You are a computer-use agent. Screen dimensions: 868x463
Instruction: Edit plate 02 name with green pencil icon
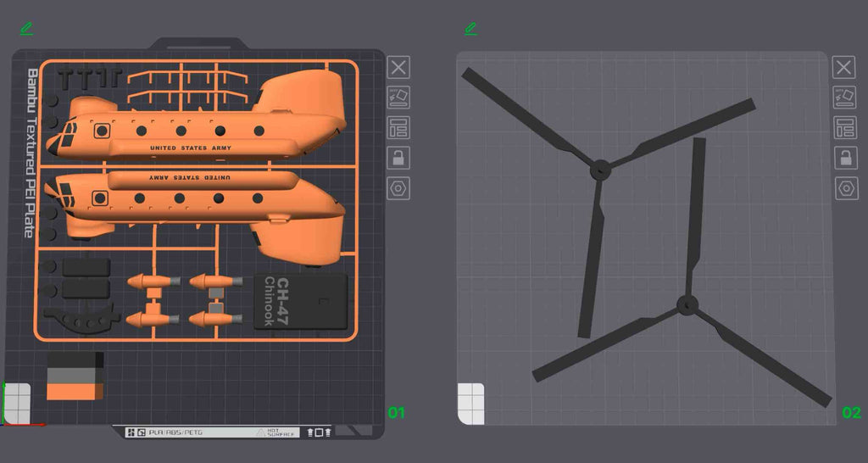(x=470, y=29)
